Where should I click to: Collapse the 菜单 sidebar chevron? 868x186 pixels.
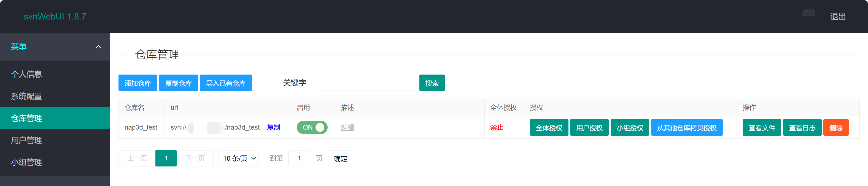pos(98,47)
